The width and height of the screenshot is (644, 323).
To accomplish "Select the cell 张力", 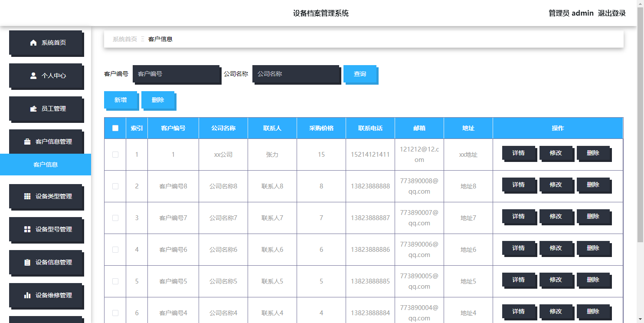I will (x=272, y=155).
